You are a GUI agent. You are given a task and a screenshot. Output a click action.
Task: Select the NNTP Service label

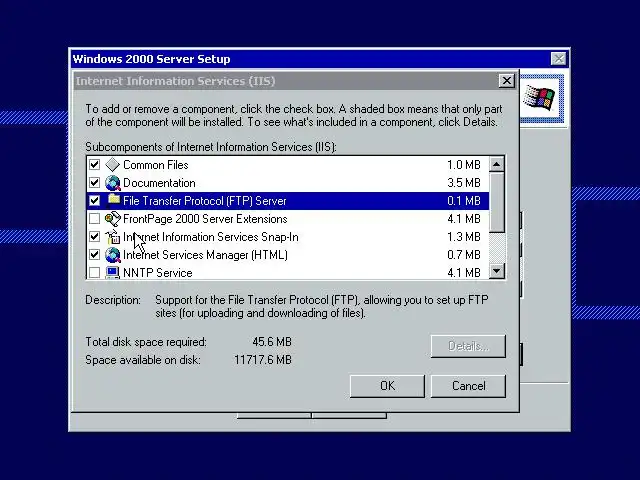[x=158, y=273]
